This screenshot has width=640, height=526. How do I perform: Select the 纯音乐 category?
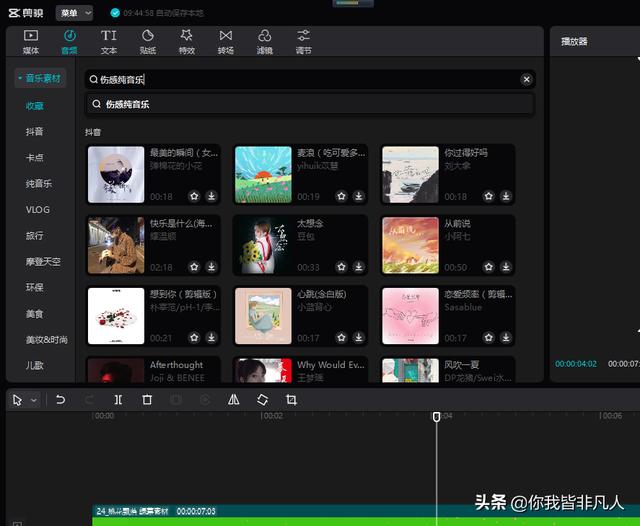coord(39,184)
